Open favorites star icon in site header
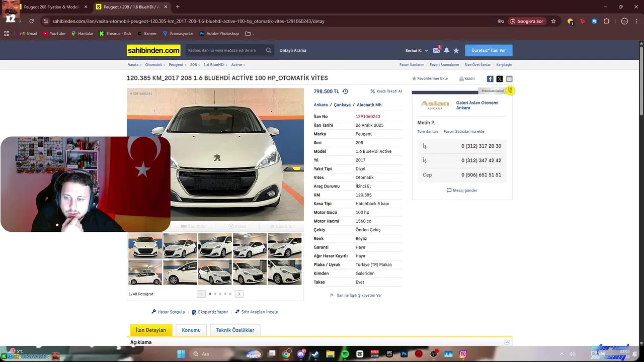This screenshot has height=362, width=644. (x=456, y=50)
